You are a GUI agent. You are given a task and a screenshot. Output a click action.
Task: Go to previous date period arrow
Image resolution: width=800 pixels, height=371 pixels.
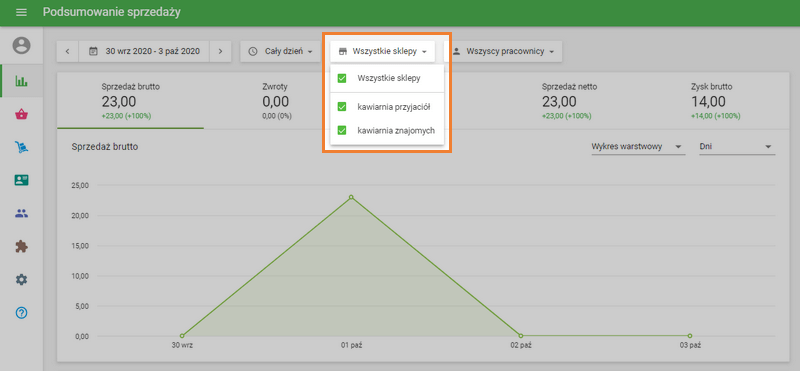click(x=68, y=52)
